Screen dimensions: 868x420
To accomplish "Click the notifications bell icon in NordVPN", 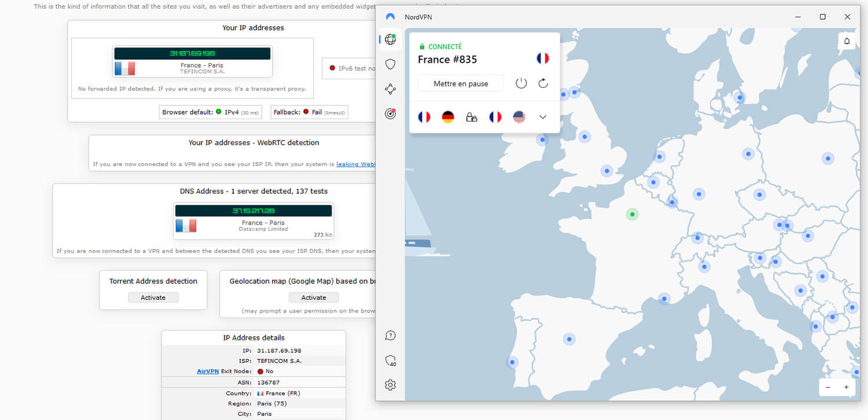I will (847, 41).
